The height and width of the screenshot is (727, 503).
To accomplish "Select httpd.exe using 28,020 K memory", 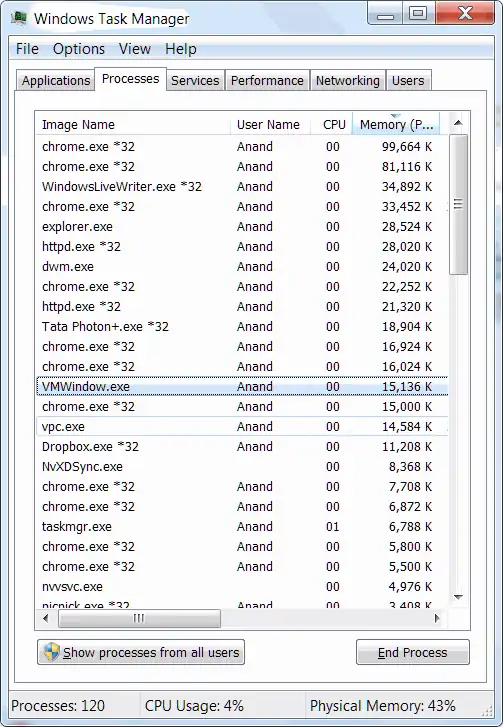I will pyautogui.click(x=242, y=246).
